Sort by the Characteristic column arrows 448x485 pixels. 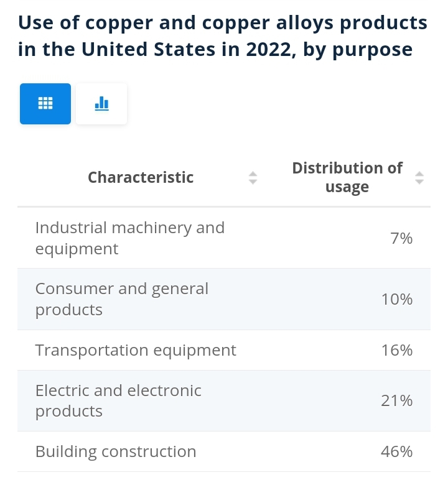tap(253, 178)
